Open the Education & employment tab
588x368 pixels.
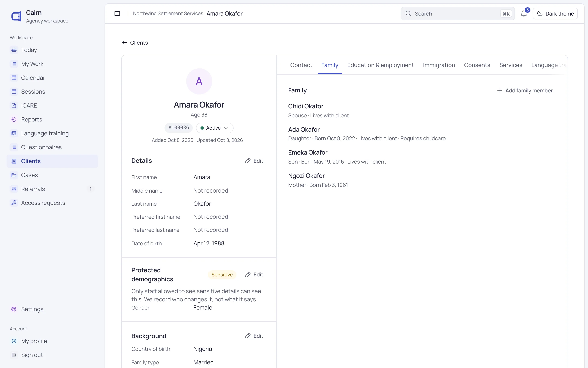pos(380,65)
